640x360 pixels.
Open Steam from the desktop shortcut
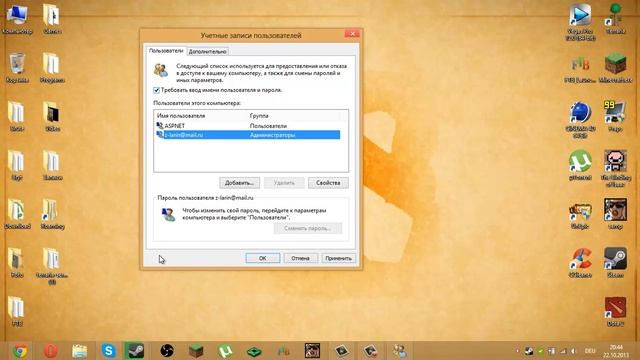point(615,262)
